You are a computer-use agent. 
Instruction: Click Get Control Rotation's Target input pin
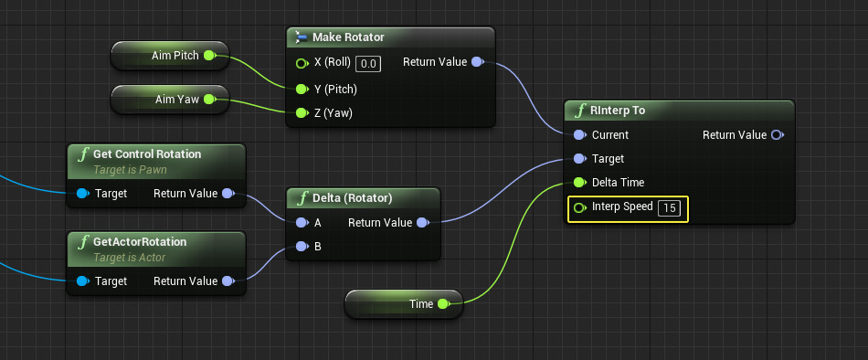click(x=83, y=194)
